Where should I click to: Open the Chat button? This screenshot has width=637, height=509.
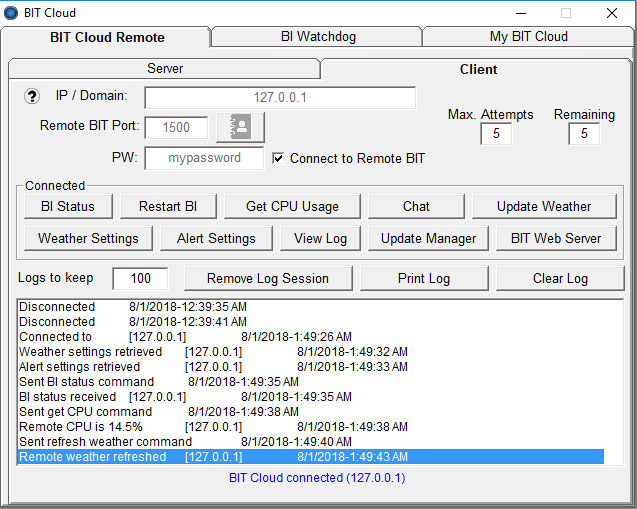(x=416, y=206)
